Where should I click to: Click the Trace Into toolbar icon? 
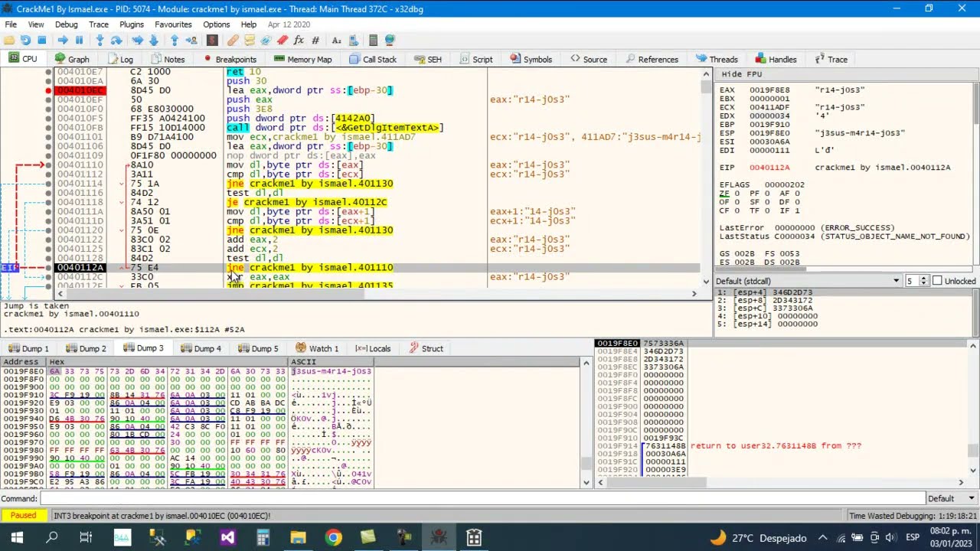(x=138, y=40)
